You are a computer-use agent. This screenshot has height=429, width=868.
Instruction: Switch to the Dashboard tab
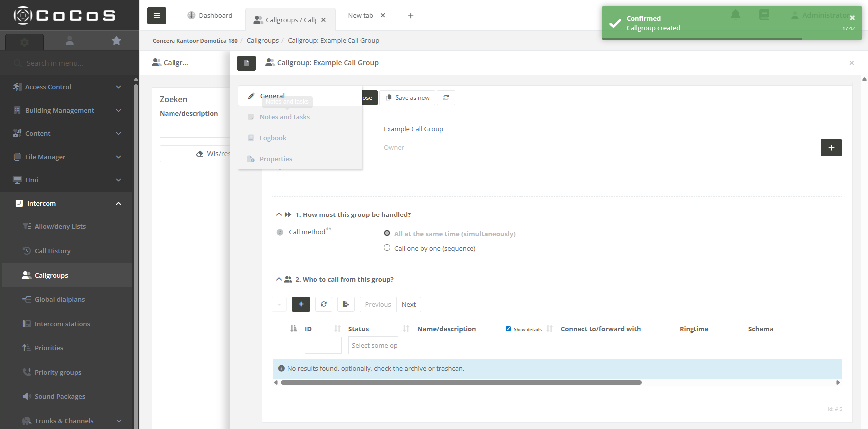(210, 16)
